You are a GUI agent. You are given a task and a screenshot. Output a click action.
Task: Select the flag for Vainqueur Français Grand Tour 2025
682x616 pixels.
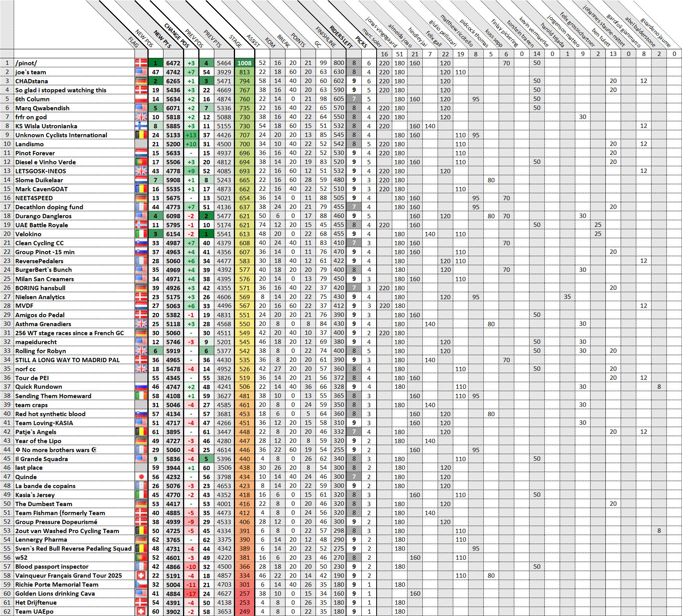click(x=141, y=576)
